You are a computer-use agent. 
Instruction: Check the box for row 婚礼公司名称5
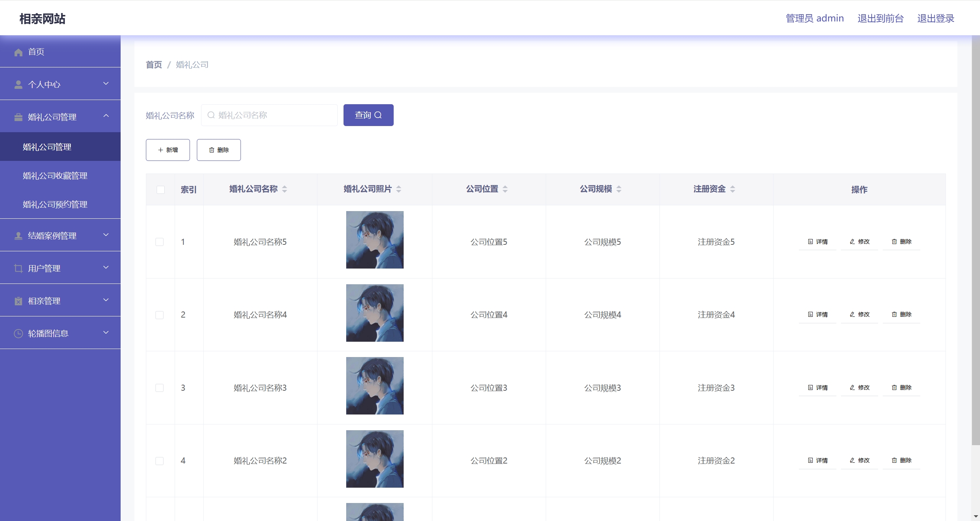point(160,242)
